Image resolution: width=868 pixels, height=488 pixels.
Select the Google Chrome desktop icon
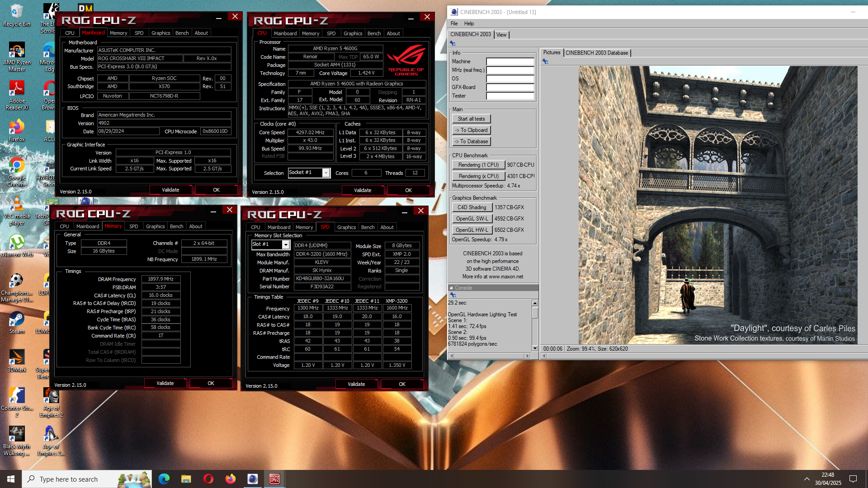[x=17, y=172]
